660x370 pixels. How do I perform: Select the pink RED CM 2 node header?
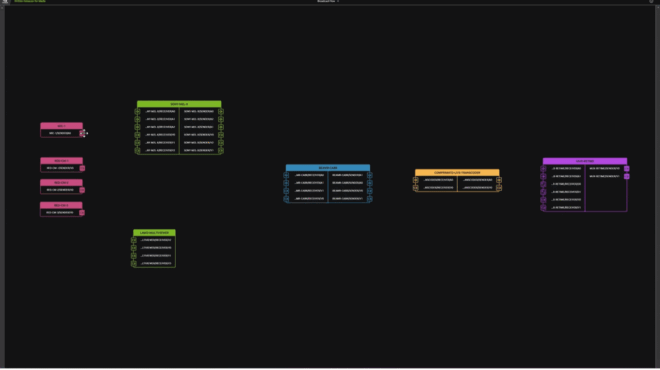click(61, 183)
